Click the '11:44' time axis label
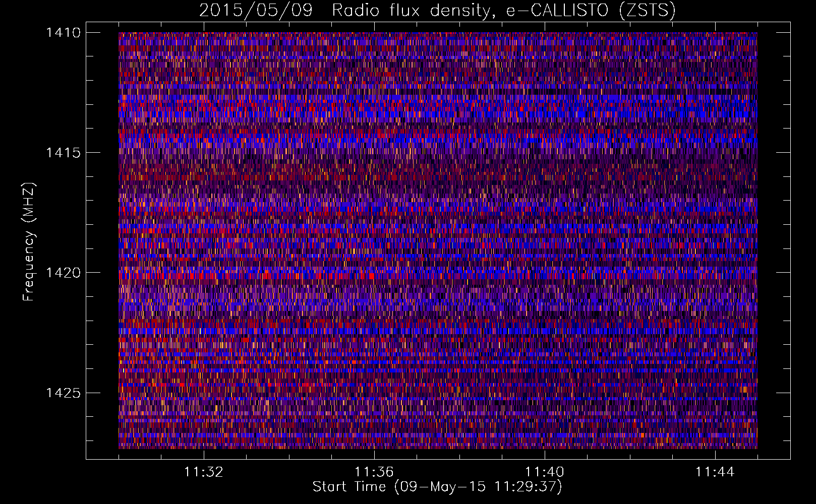 (715, 472)
